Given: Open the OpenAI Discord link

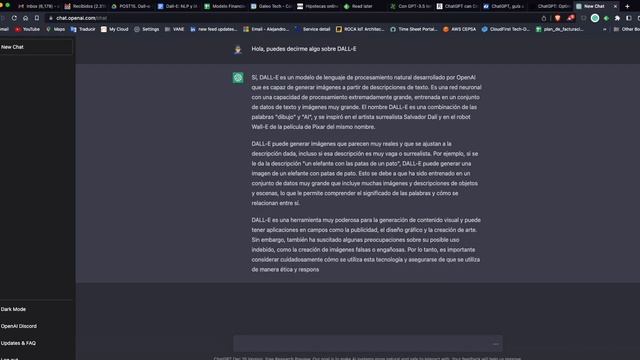Looking at the screenshot, I should [19, 326].
